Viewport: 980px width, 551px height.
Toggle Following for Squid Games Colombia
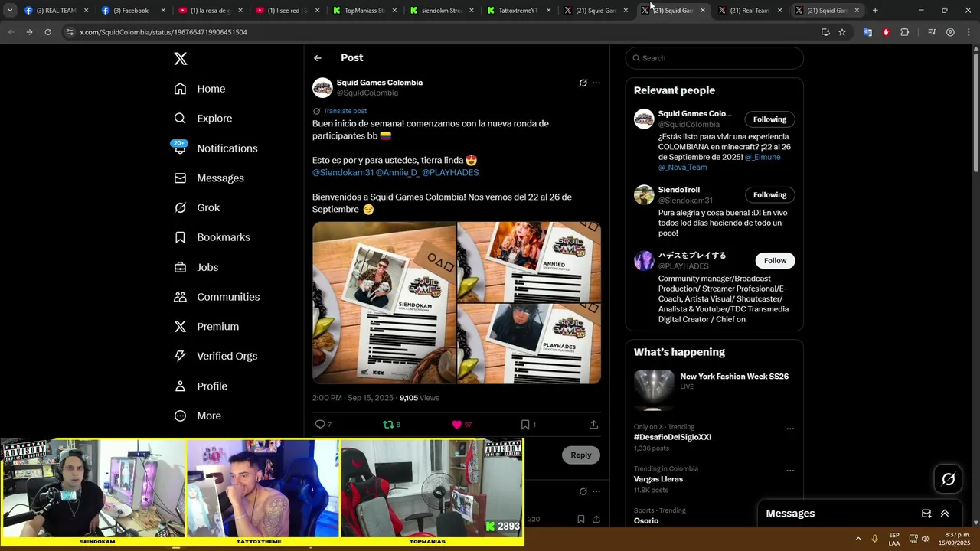click(769, 119)
